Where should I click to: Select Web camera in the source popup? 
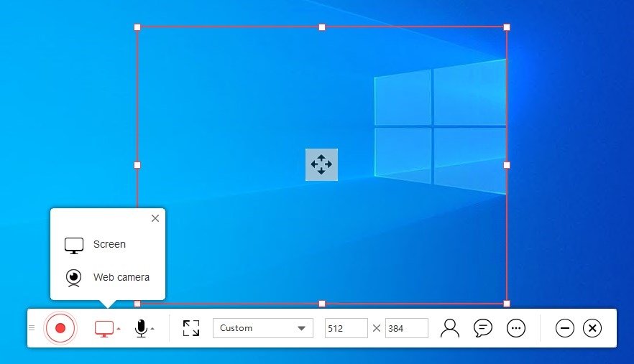tap(108, 278)
